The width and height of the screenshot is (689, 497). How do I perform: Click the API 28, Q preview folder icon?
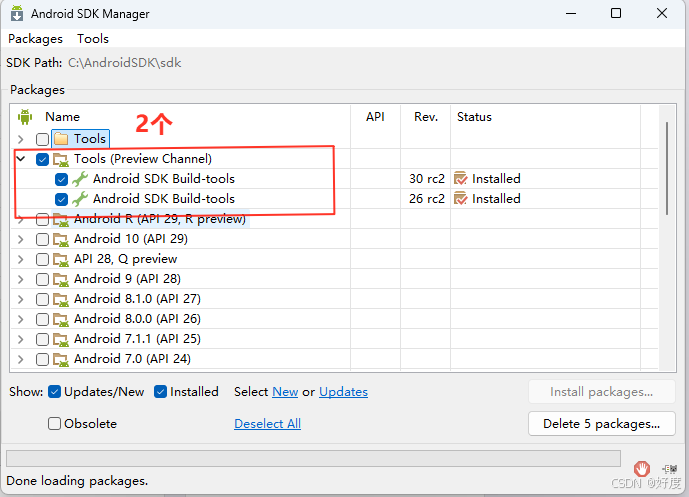pos(61,260)
